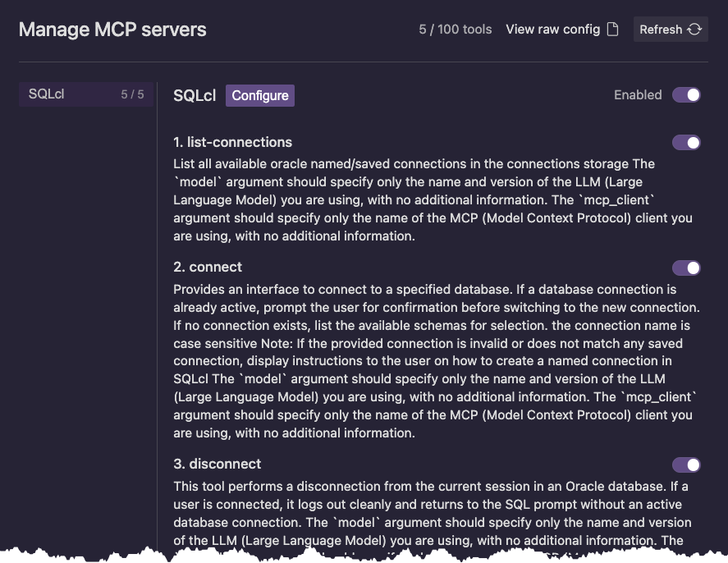Disable the disconnect tool toggle
The image size is (728, 563).
686,465
